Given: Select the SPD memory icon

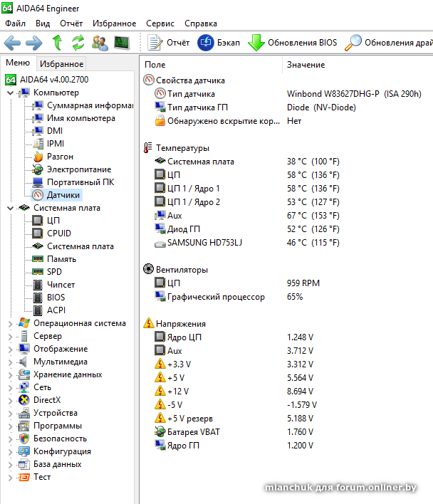Looking at the screenshot, I should click(x=38, y=272).
